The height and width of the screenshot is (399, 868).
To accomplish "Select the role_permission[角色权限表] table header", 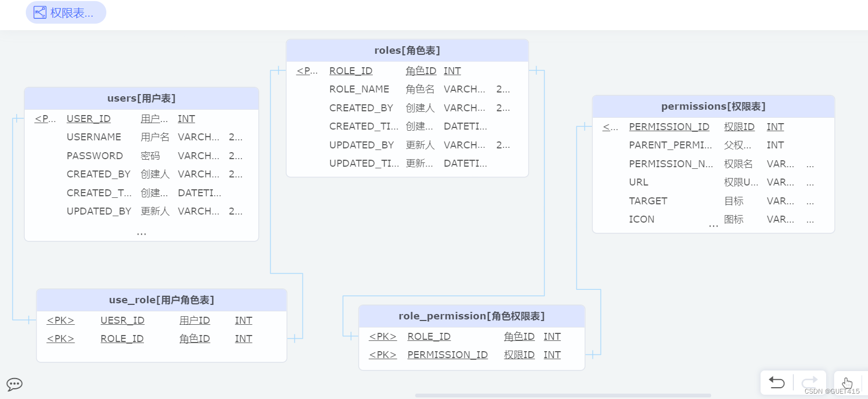I will click(472, 316).
